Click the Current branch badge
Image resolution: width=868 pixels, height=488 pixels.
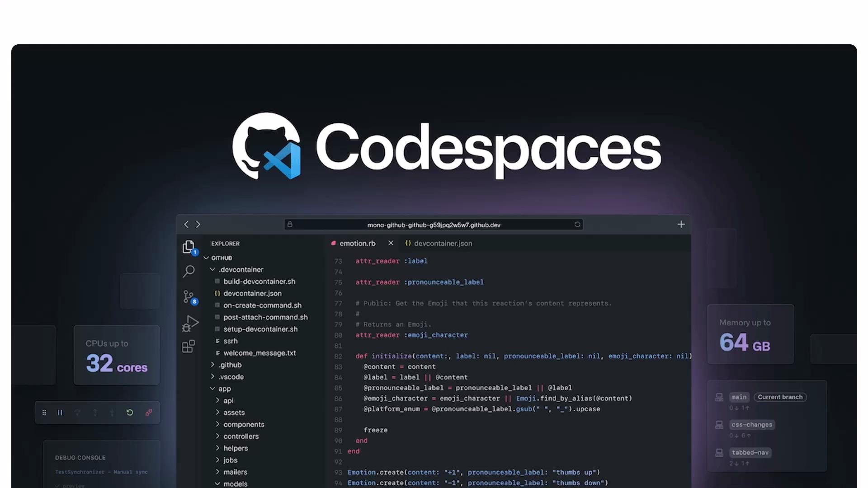(x=780, y=397)
